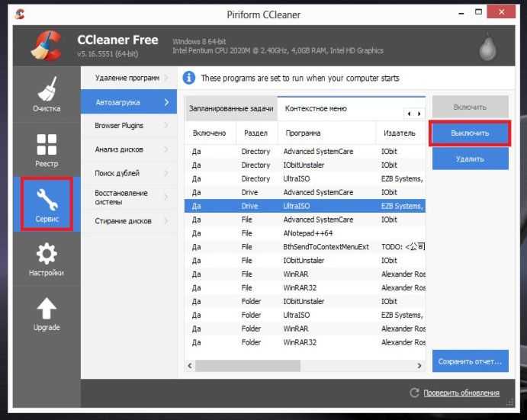Image resolution: width=527 pixels, height=420 pixels.
Task: Open Удаление программ uninstall section
Action: 129,78
